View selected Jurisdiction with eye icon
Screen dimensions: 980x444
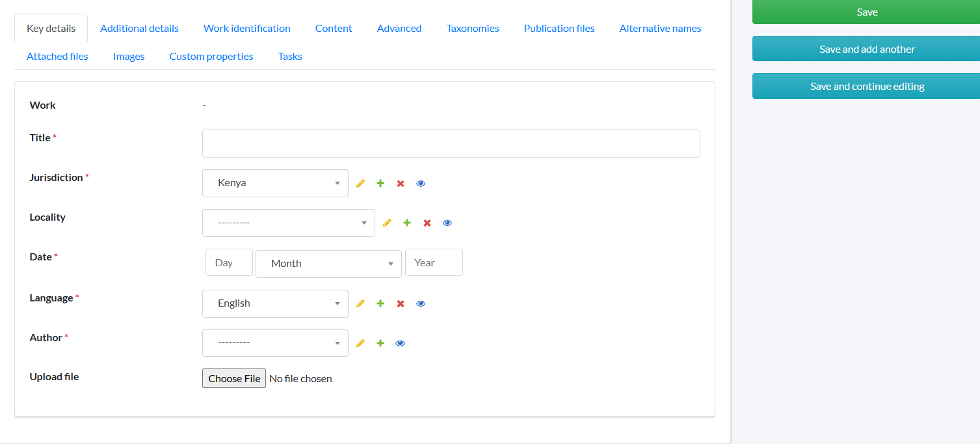pyautogui.click(x=421, y=184)
